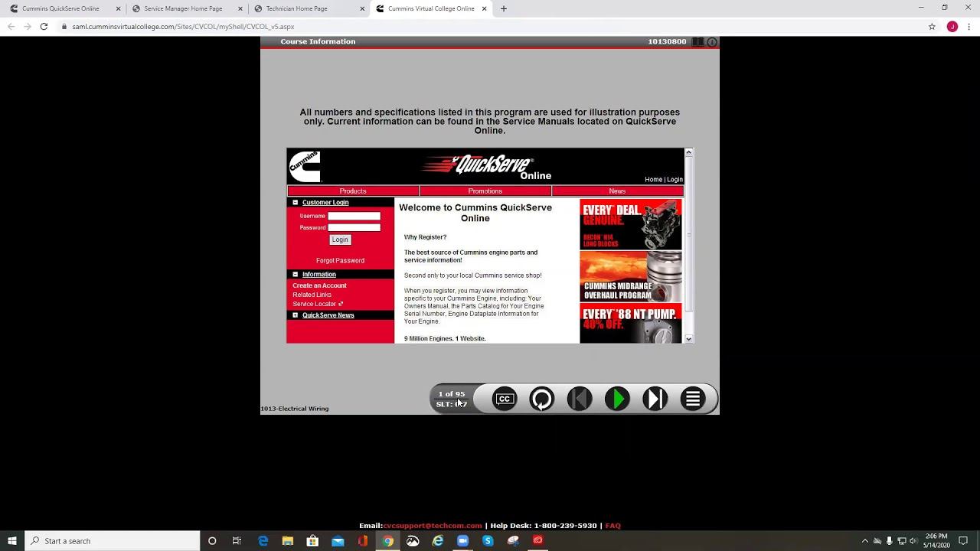
Task: Open the Forgot Password link
Action: tap(340, 261)
